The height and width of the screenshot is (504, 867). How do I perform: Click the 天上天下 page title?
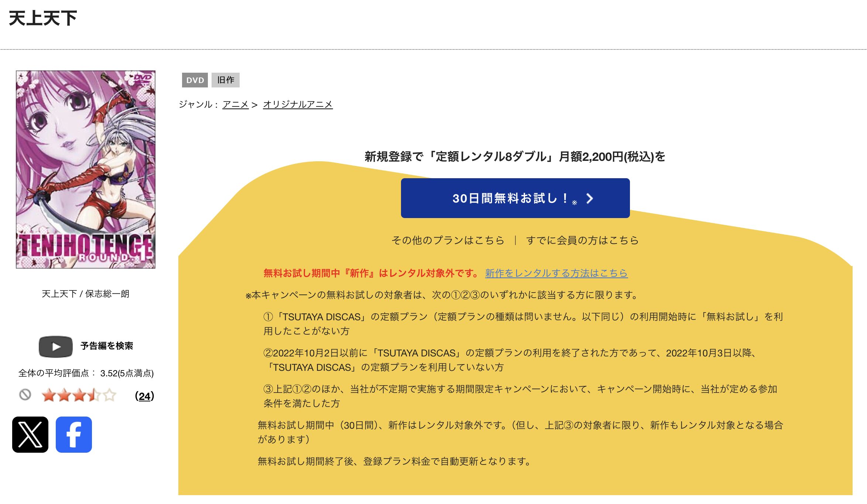(43, 18)
